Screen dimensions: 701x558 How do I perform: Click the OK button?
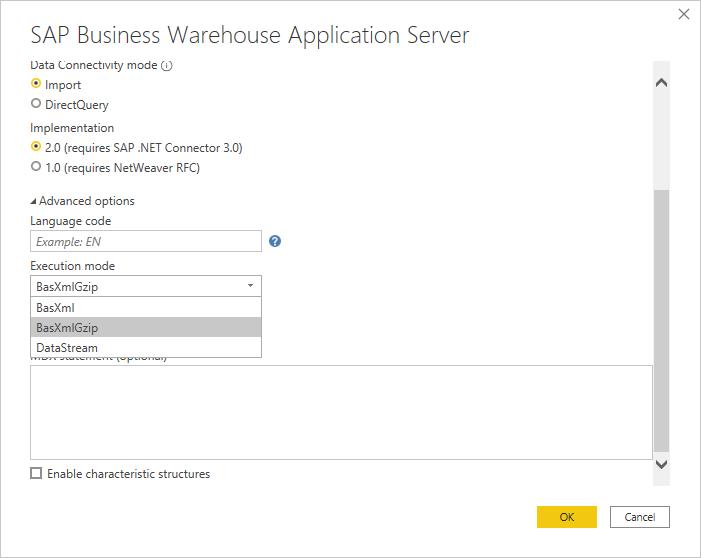point(566,517)
